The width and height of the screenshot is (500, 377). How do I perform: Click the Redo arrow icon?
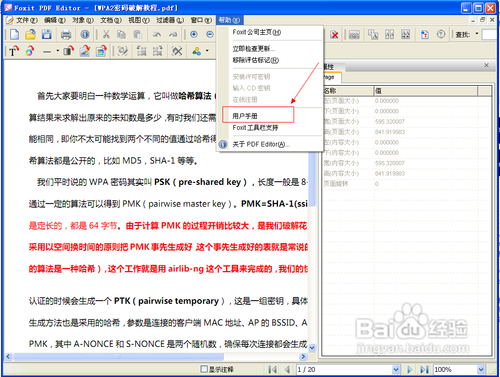(x=173, y=34)
